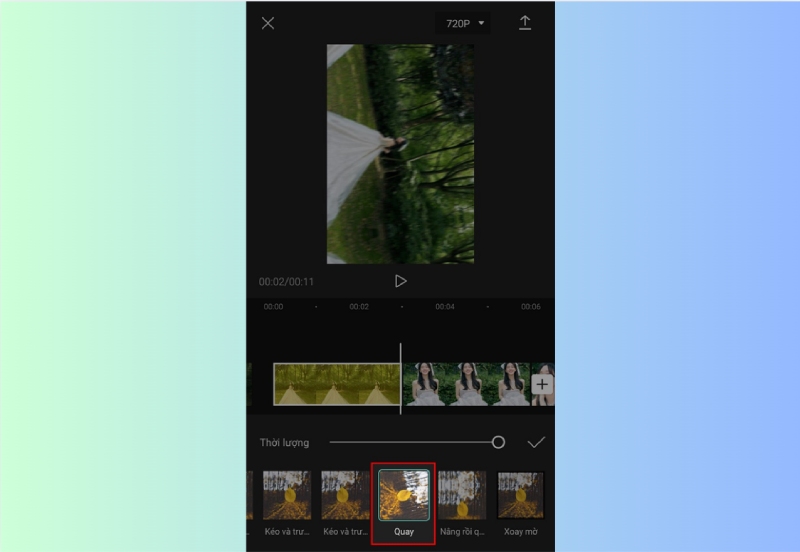Click the 00:04 mark on timeline ruler
800x552 pixels.
click(x=445, y=307)
